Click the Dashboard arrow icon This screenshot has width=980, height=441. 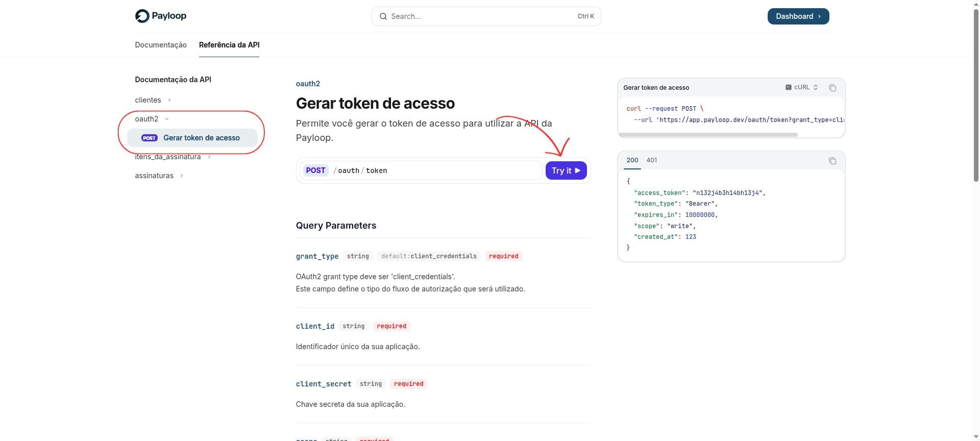point(819,16)
